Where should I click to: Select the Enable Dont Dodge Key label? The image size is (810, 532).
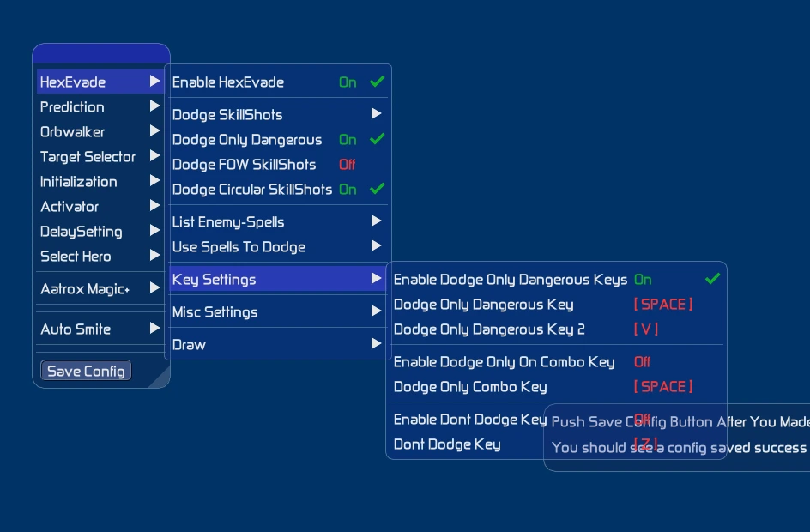pyautogui.click(x=469, y=420)
